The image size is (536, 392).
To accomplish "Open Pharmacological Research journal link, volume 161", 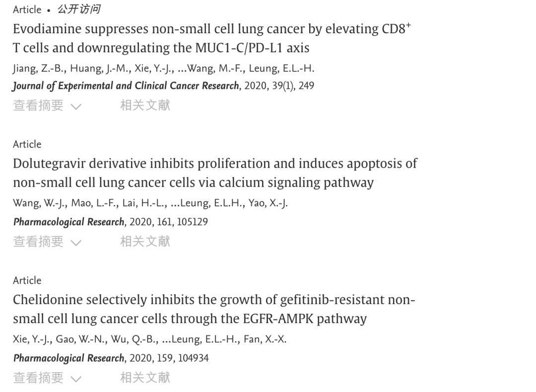I will coord(69,222).
